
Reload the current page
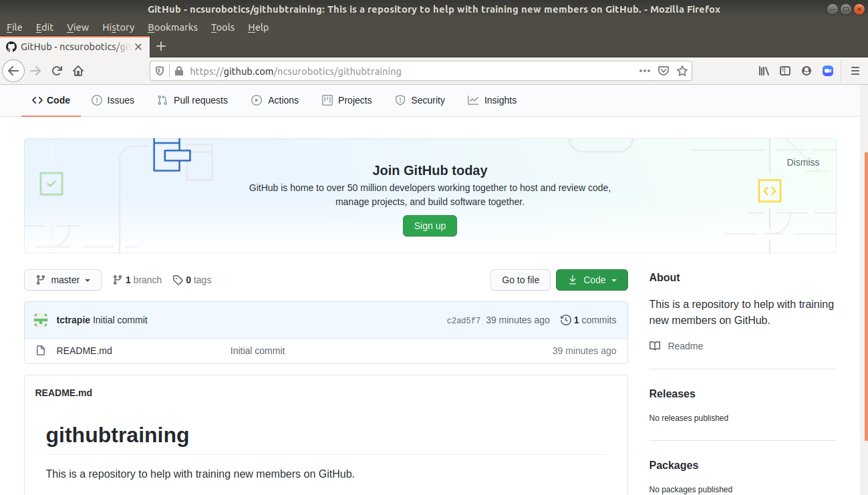57,71
